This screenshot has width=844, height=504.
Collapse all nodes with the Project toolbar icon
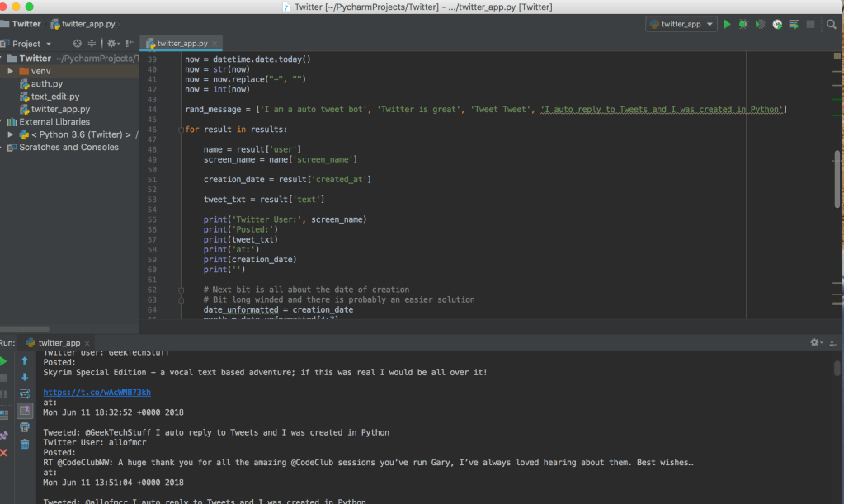[x=92, y=44]
